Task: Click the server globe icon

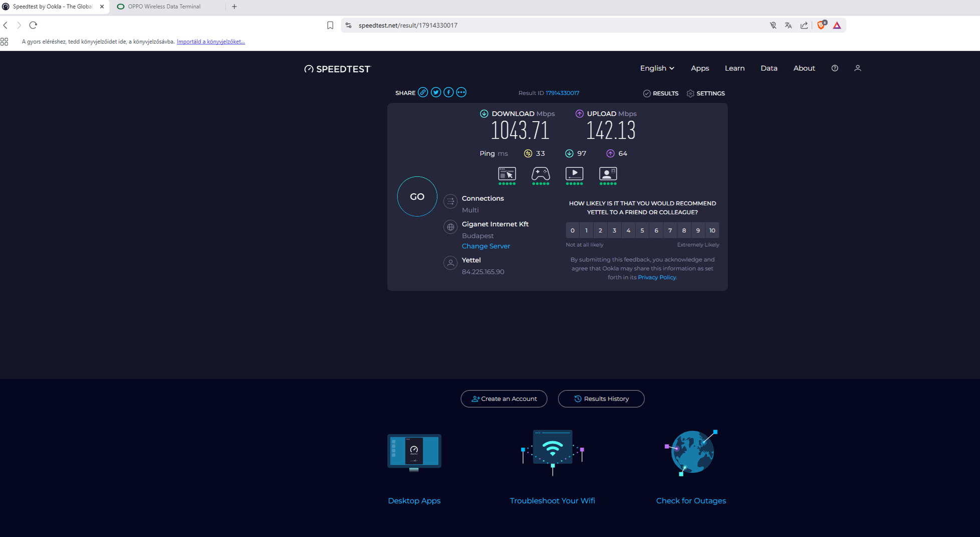Action: [x=450, y=227]
